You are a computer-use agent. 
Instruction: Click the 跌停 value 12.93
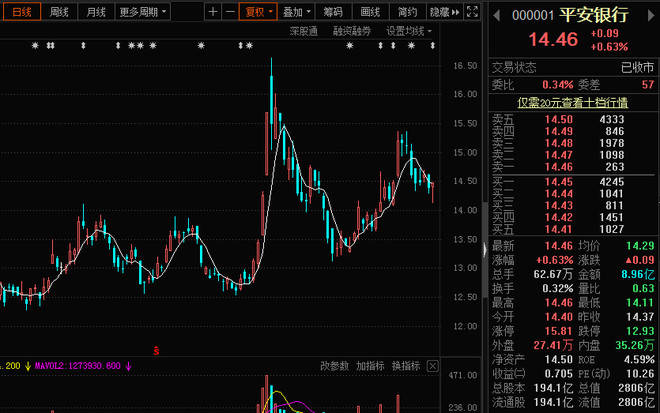[640, 331]
